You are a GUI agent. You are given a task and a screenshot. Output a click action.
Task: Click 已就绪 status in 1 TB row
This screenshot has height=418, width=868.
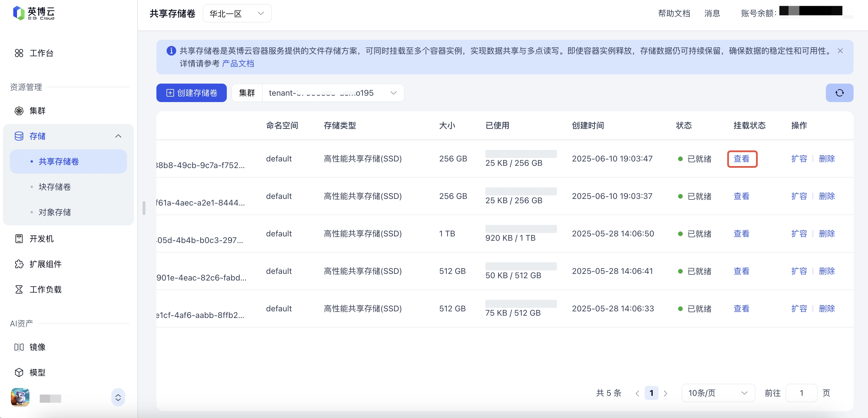click(695, 234)
